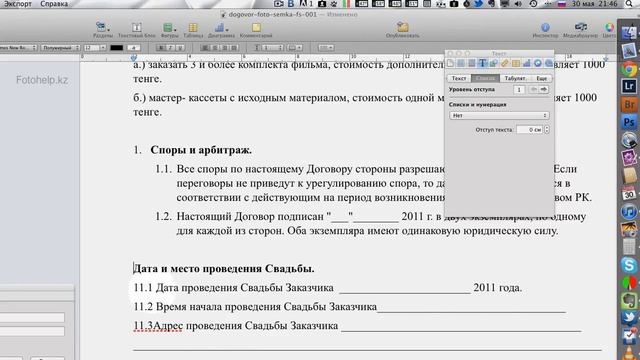Toggle the Inspector (Инспектор) toolbar icon
The width and height of the screenshot is (640, 360).
(x=545, y=30)
